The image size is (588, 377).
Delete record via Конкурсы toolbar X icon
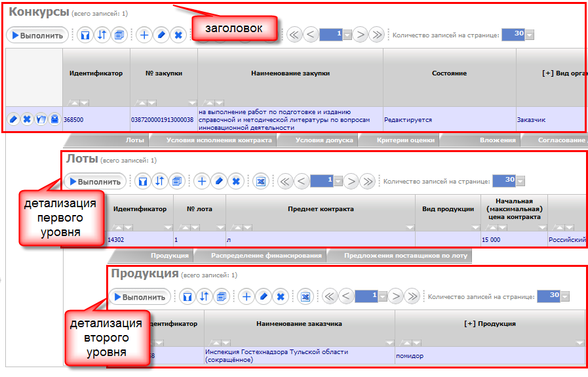click(178, 35)
